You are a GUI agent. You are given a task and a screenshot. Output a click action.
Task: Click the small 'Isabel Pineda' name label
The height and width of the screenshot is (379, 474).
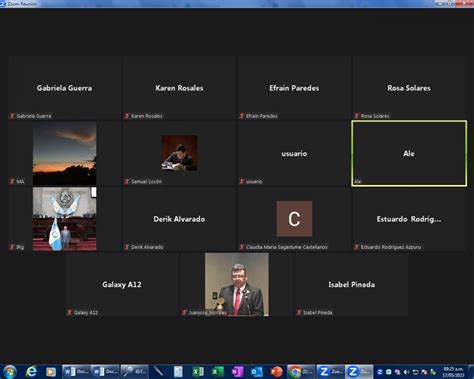coord(318,312)
